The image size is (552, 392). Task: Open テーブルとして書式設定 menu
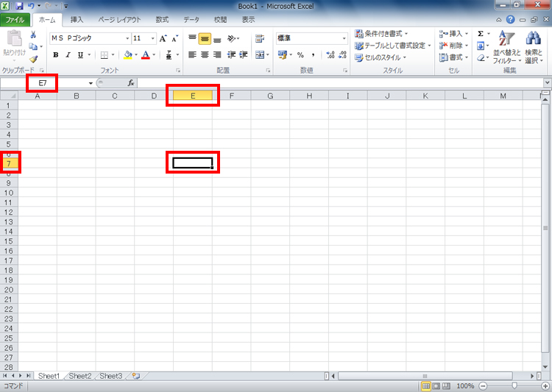[x=393, y=46]
